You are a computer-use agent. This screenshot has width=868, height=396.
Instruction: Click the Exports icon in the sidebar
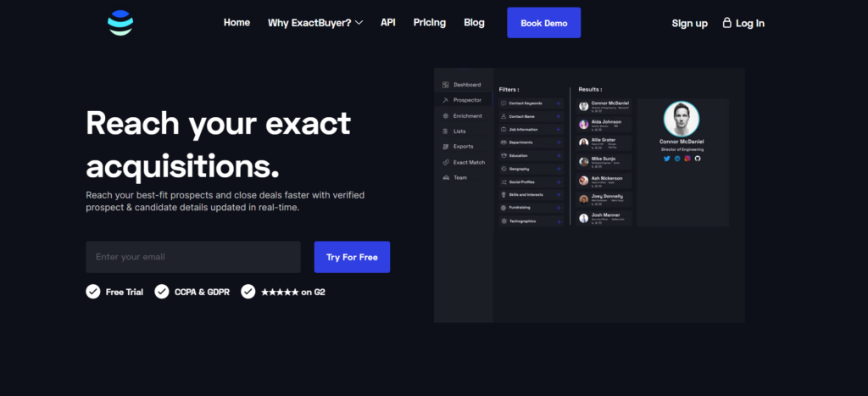(446, 147)
